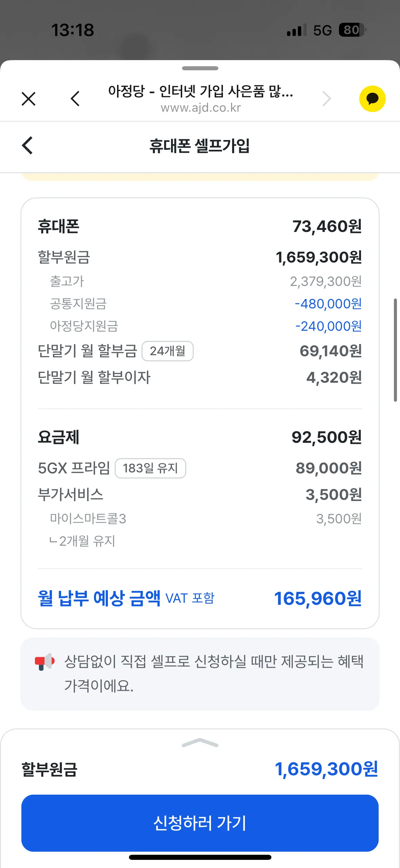Open the yellow KakaoTalk chat icon
400x868 pixels.
372,99
